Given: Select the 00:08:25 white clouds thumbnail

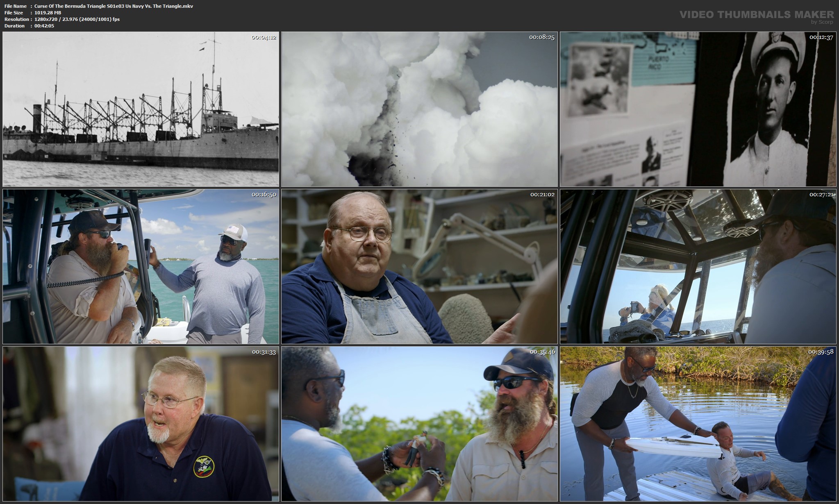Looking at the screenshot, I should pyautogui.click(x=419, y=109).
